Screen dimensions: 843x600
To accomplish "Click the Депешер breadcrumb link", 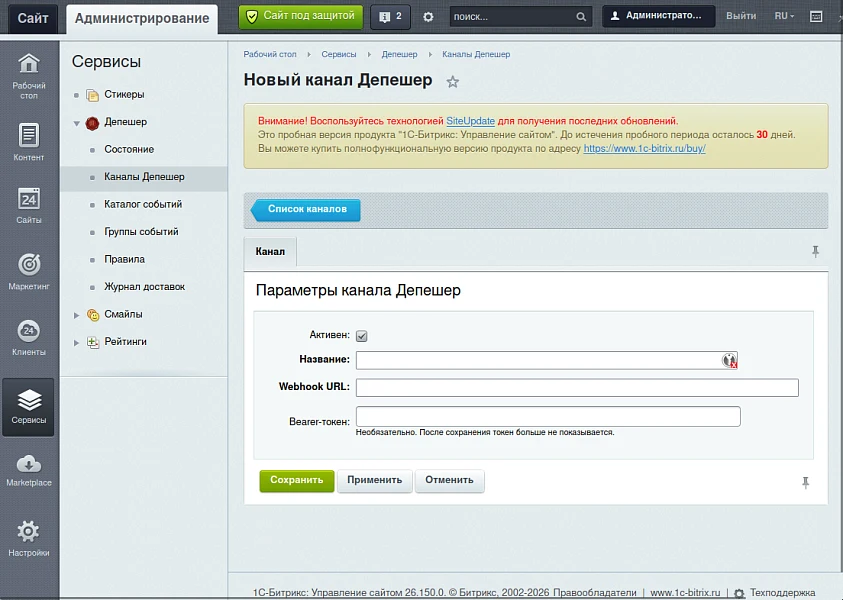I will pyautogui.click(x=399, y=54).
